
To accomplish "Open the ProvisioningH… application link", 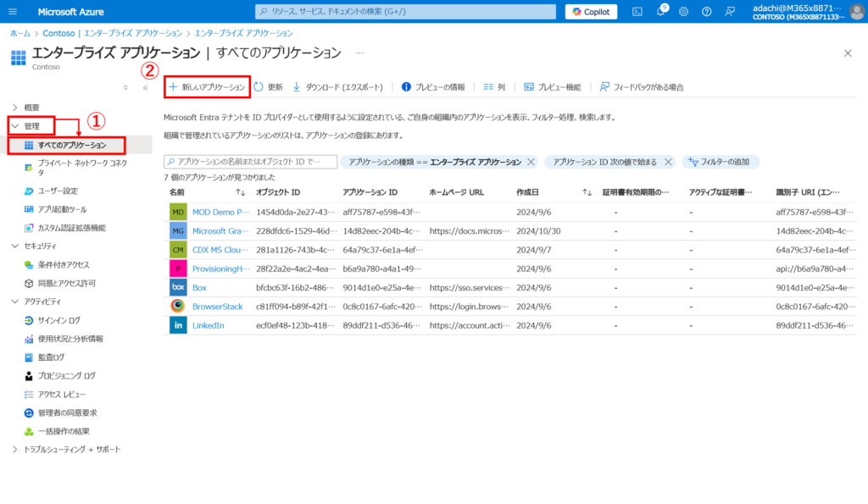I will coord(221,269).
